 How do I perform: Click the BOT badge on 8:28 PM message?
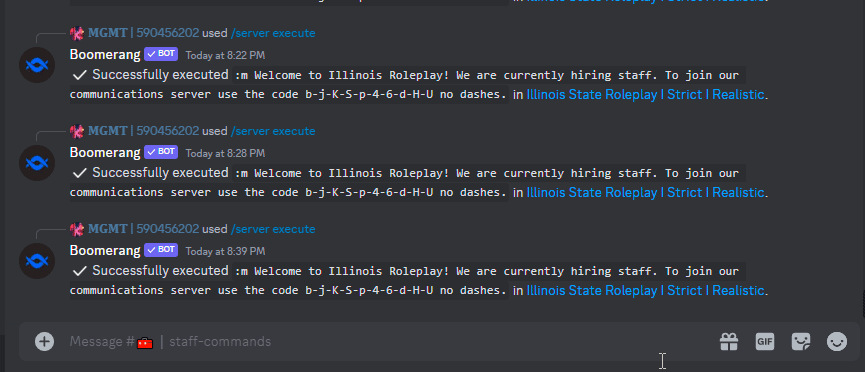161,152
